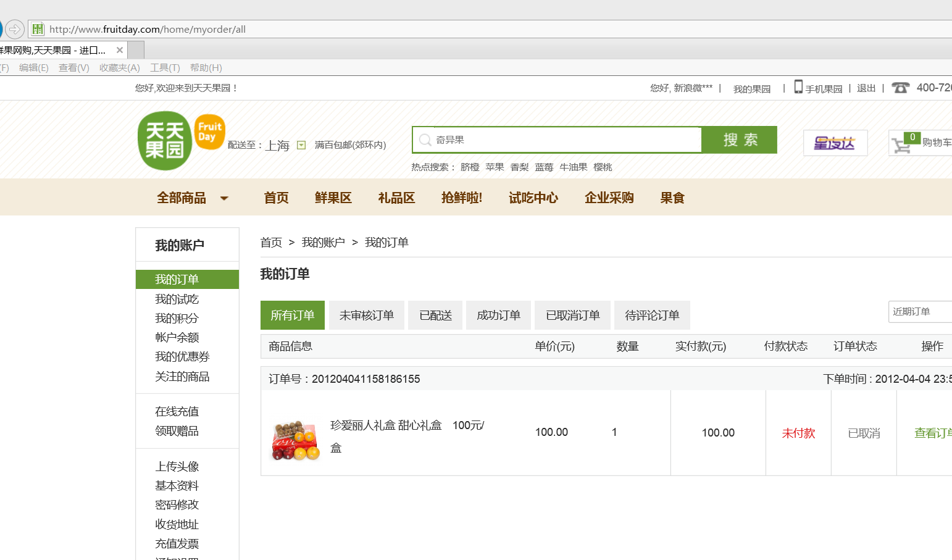Click hot search term 樱桃
This screenshot has width=952, height=560.
coord(603,167)
